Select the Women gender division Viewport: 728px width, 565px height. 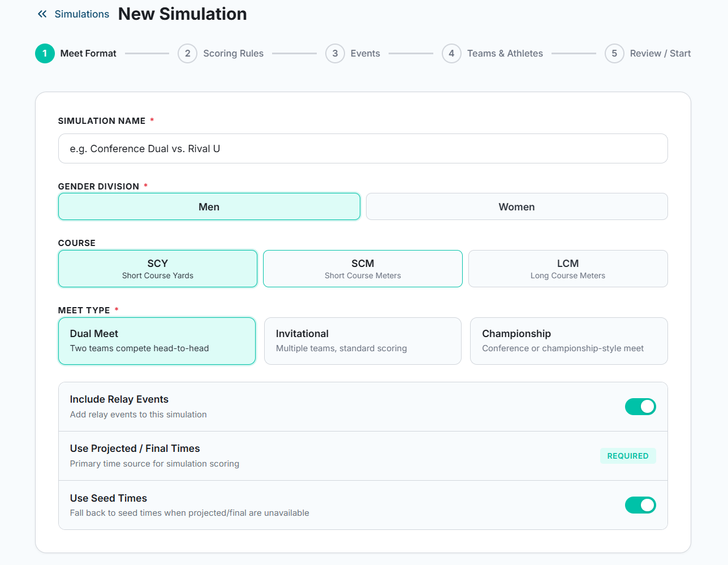point(516,206)
